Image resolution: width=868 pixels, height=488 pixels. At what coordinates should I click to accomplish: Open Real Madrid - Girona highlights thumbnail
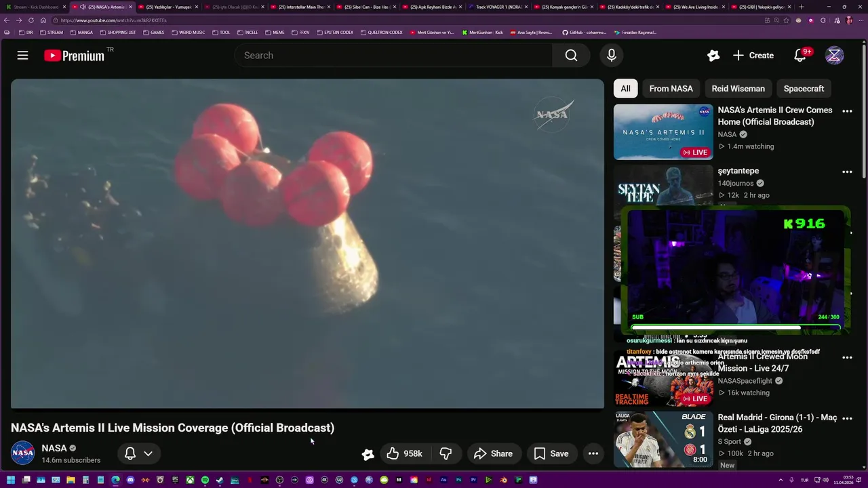pos(663,439)
